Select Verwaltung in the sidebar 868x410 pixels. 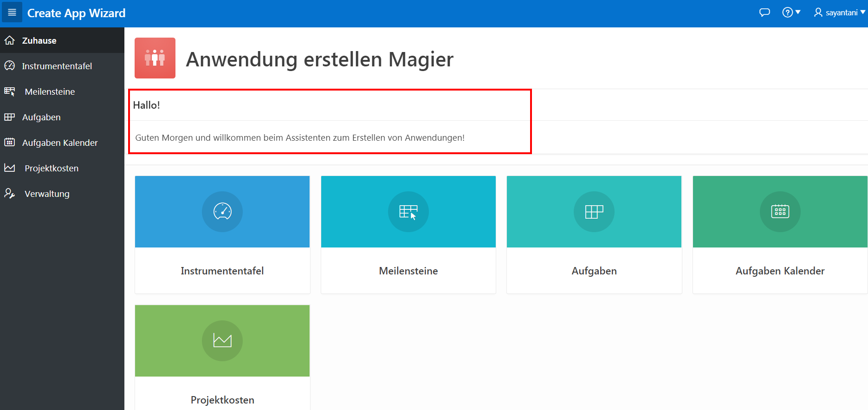tap(62, 194)
